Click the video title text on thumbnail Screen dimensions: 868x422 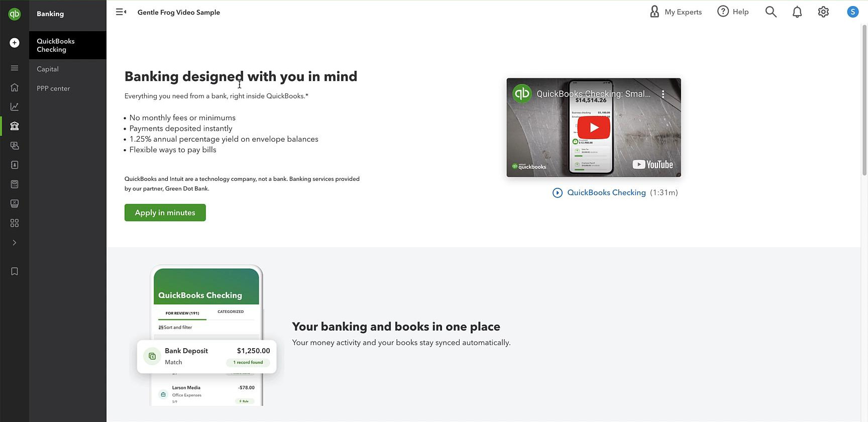click(x=593, y=94)
